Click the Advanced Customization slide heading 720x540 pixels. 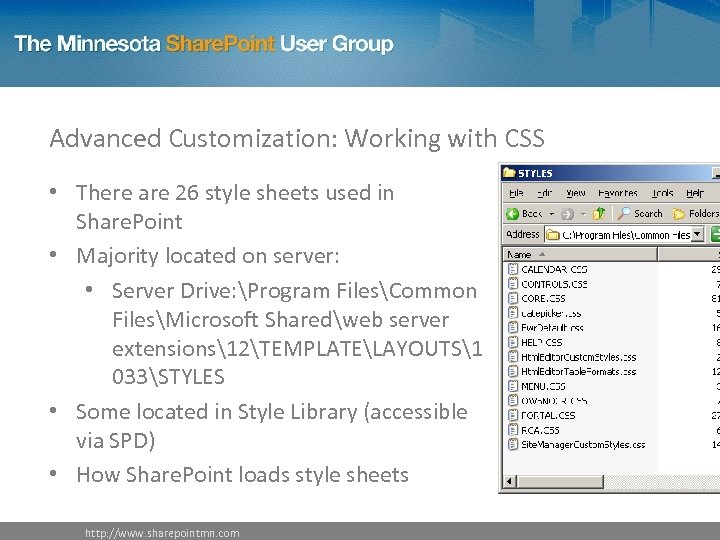pyautogui.click(x=297, y=138)
